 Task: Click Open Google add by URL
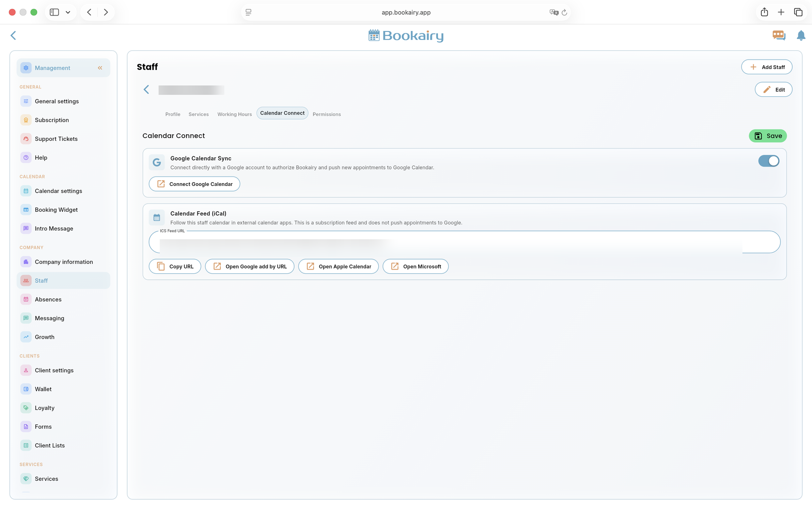(250, 267)
